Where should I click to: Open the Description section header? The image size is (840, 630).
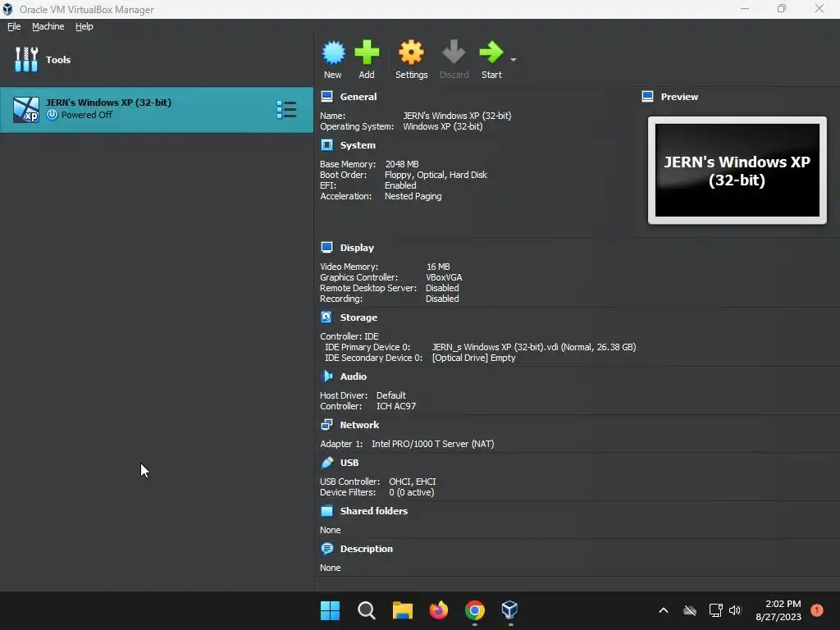367,549
